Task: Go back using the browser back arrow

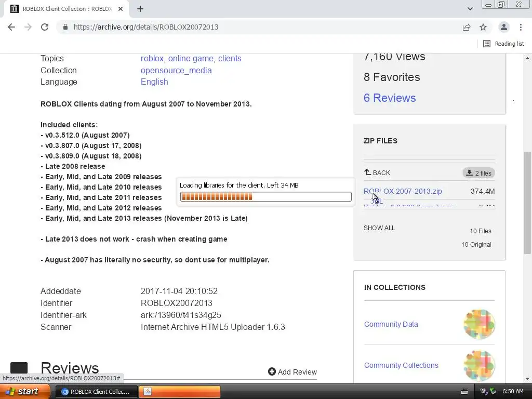Action: coord(11,27)
